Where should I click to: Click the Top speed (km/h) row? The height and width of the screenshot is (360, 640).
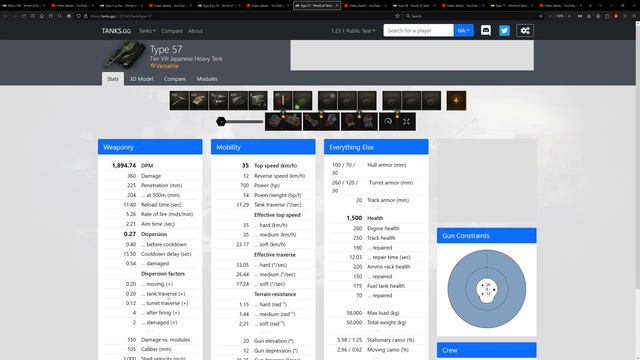(x=263, y=165)
